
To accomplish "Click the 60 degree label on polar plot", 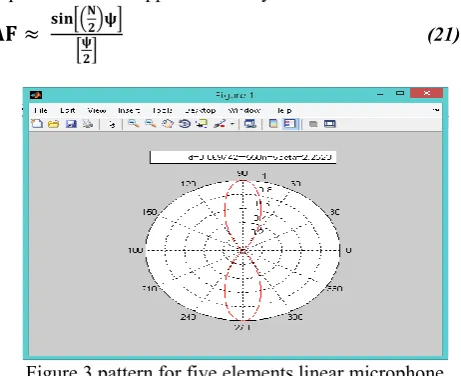I will click(x=296, y=184).
